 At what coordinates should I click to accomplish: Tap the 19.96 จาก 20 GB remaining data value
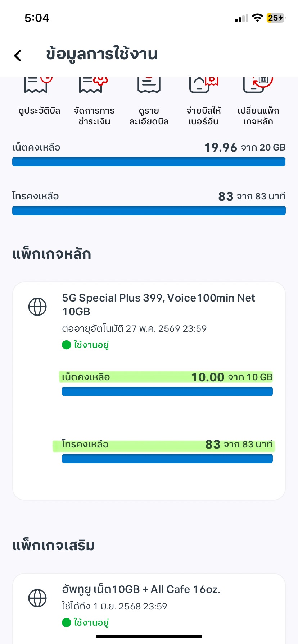click(245, 147)
